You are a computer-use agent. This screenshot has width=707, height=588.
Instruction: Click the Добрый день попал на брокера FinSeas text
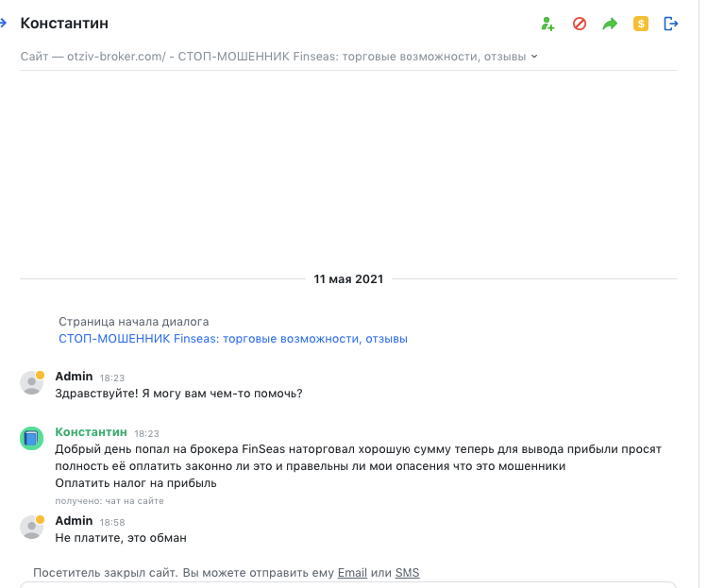[x=358, y=457]
